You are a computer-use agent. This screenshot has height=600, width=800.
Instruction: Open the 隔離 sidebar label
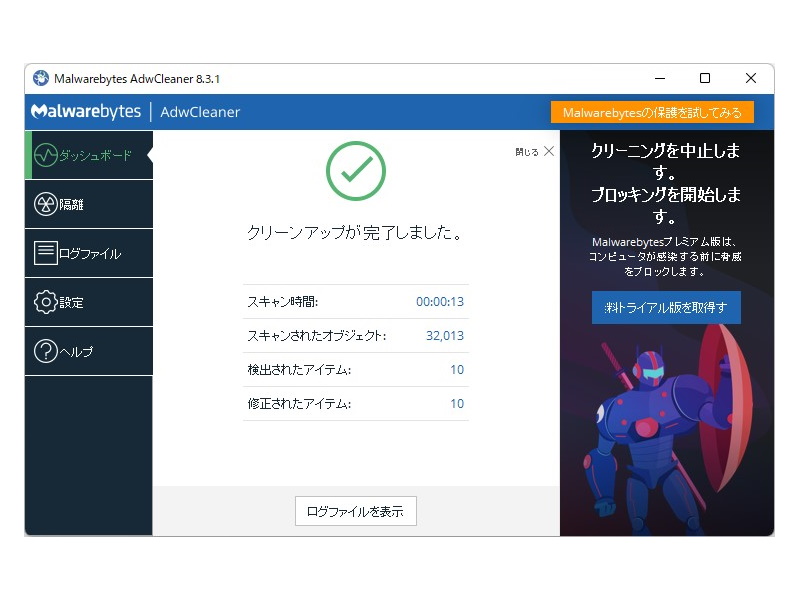71,205
